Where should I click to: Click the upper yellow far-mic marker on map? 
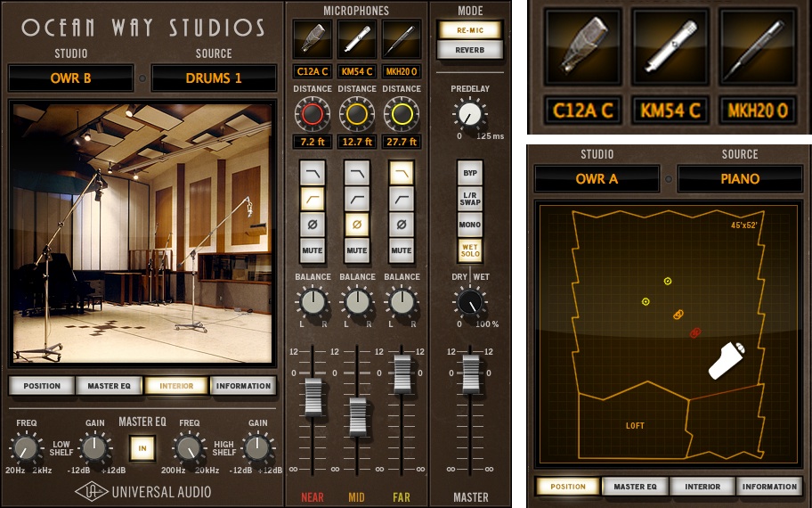pos(668,281)
